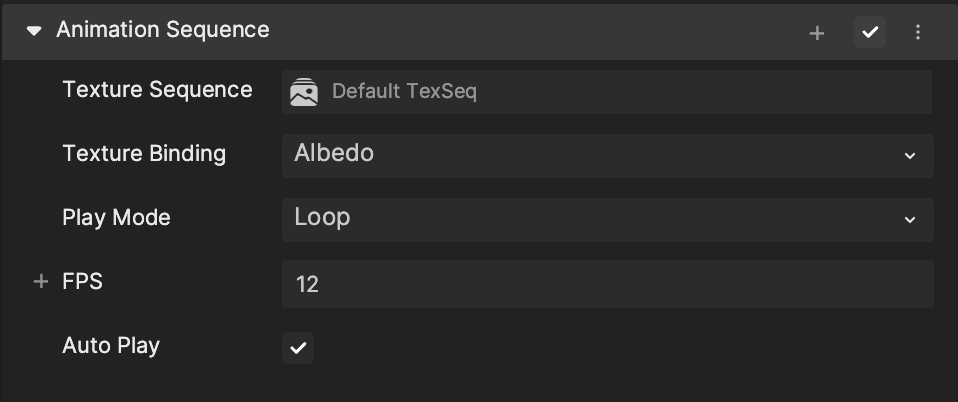Click the Animation Sequence header title
958x402 pixels.
(163, 30)
